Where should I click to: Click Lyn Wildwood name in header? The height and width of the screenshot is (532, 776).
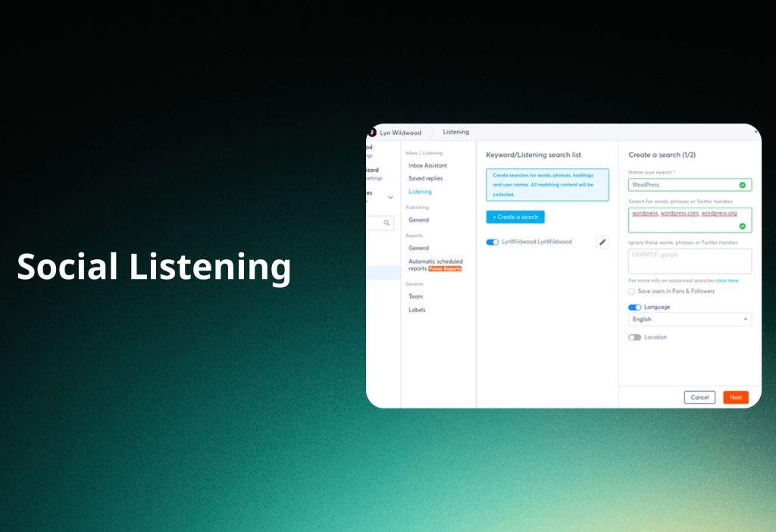click(400, 133)
